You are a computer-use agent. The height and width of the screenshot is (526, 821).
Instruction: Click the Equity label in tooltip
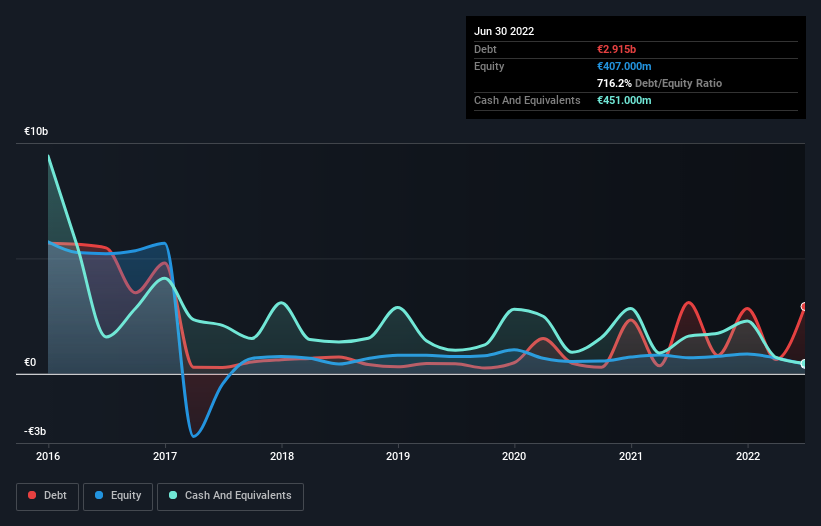coord(489,66)
